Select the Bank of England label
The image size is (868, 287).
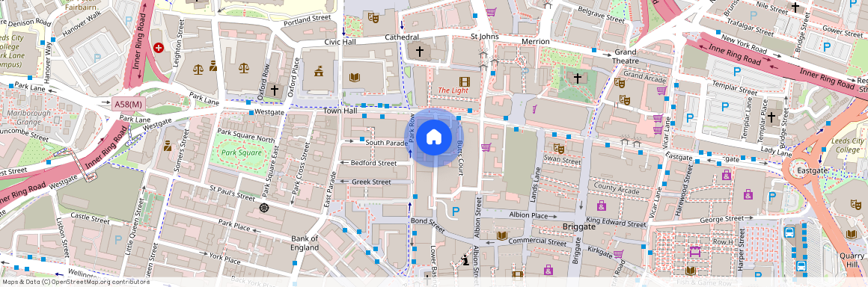[305, 244]
